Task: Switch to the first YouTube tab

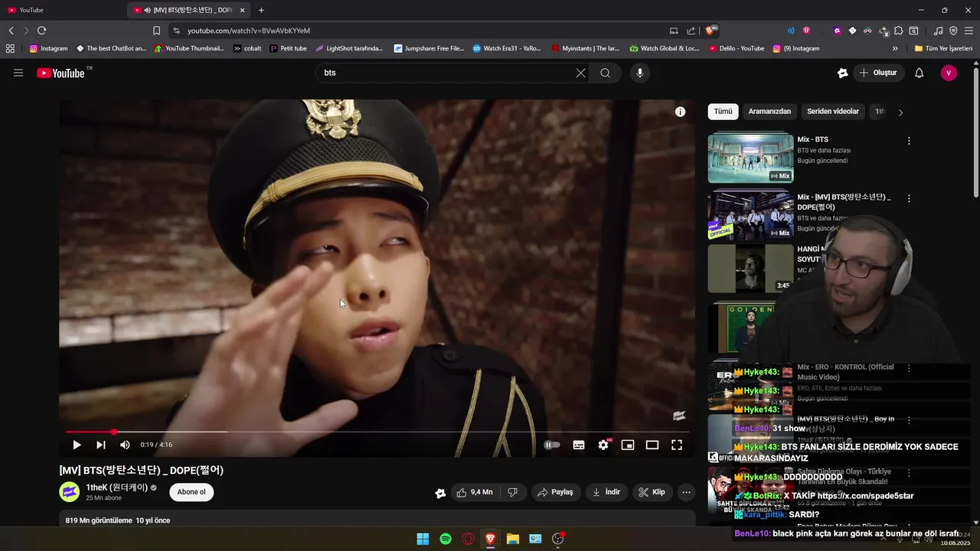Action: (63, 10)
